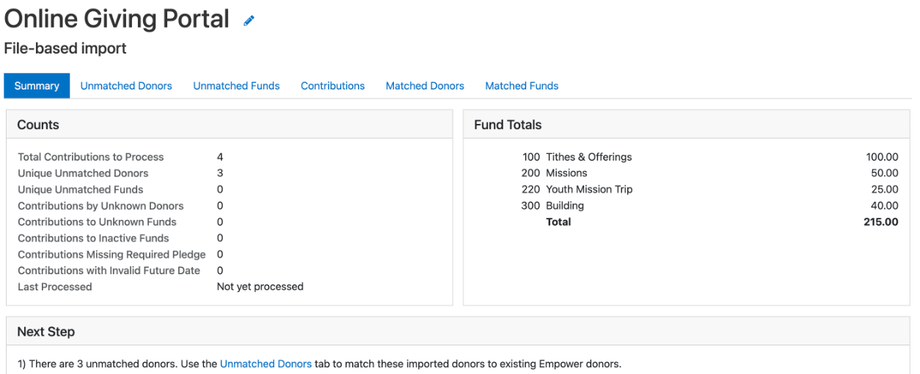Click the Youth Mission Trip fund name
The image size is (920, 374).
click(589, 190)
